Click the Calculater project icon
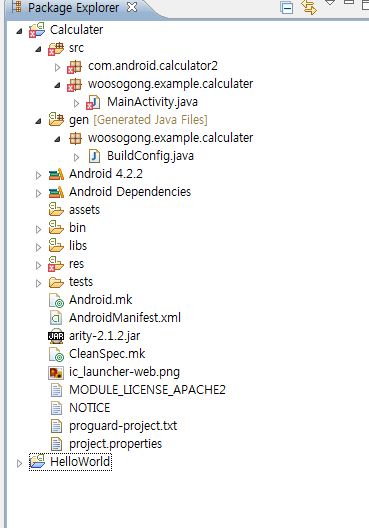Screen dimensions: 369x528 coord(37,30)
